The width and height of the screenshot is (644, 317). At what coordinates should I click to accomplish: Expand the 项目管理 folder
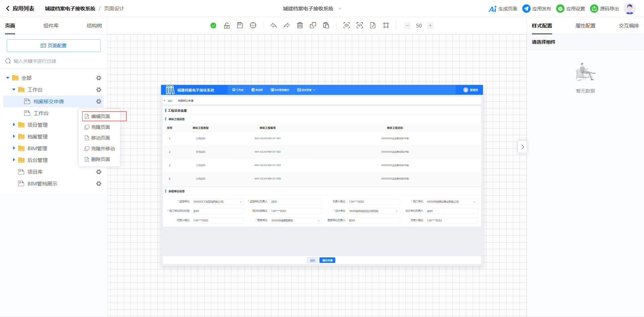14,125
